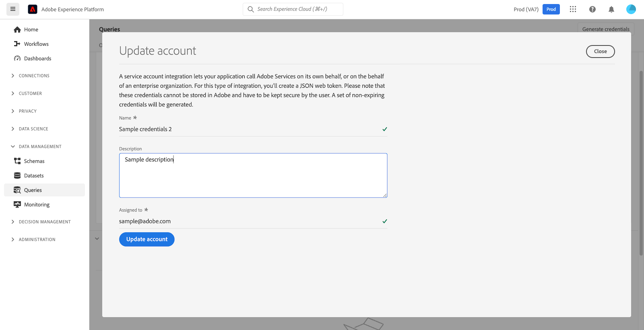Screen dimensions: 644x330
Task: Open the hamburger navigation menu
Action: click(x=13, y=9)
